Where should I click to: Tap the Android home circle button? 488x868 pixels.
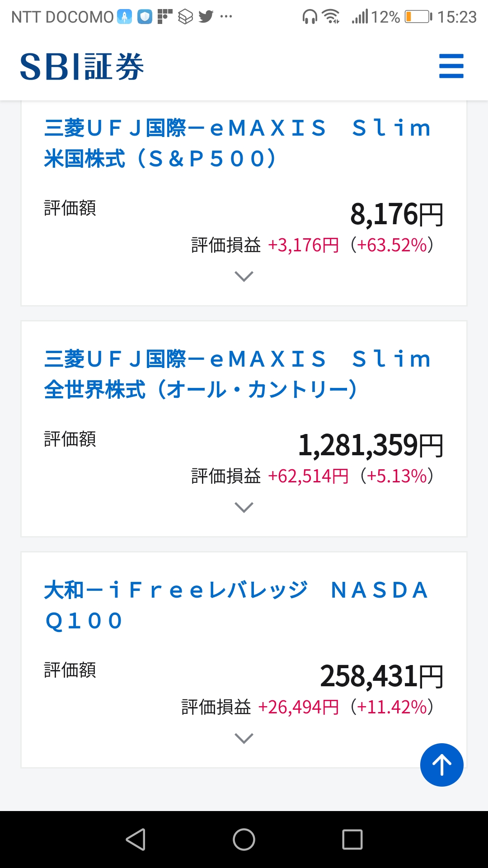[x=244, y=840]
